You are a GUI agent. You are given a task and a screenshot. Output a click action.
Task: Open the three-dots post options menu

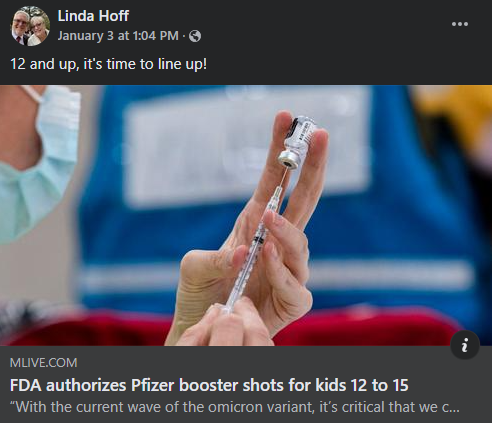click(x=460, y=24)
